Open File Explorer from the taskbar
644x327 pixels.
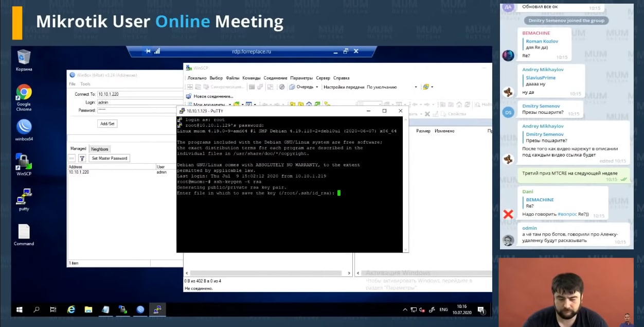point(88,309)
